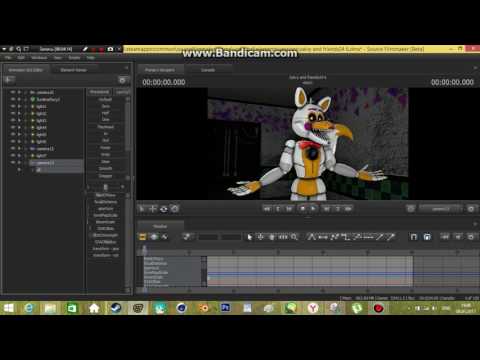Screen dimensions: 480x360
Task: Apply the Default preset
Action: 105,99
